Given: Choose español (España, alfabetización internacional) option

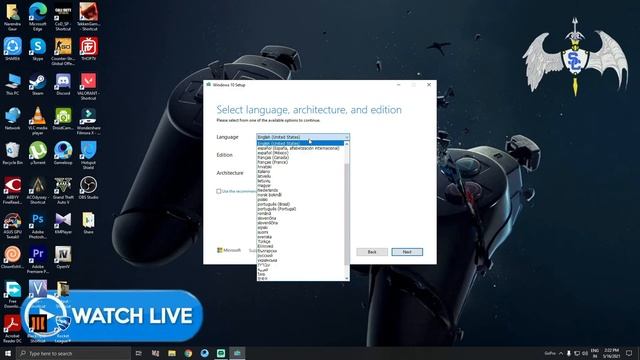Looking at the screenshot, I should (298, 148).
